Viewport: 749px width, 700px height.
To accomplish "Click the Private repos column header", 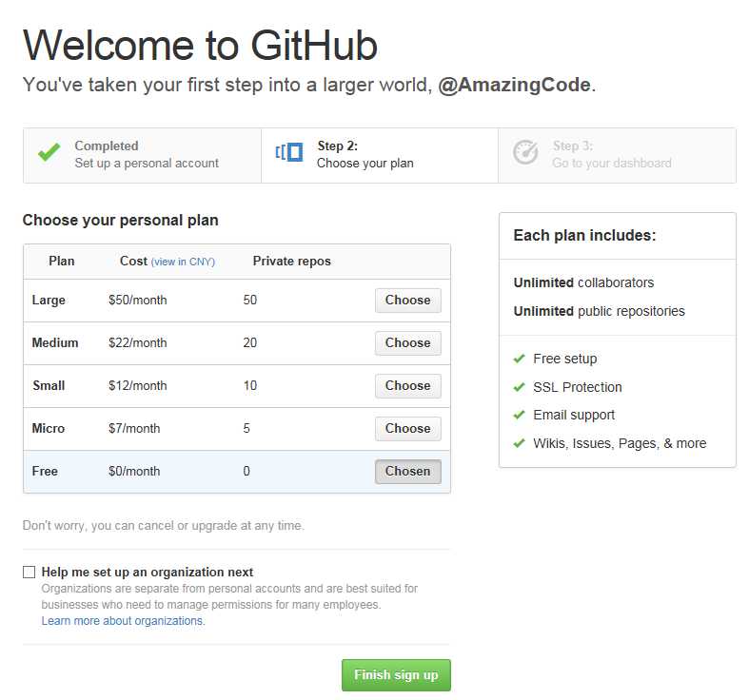I will [x=292, y=262].
